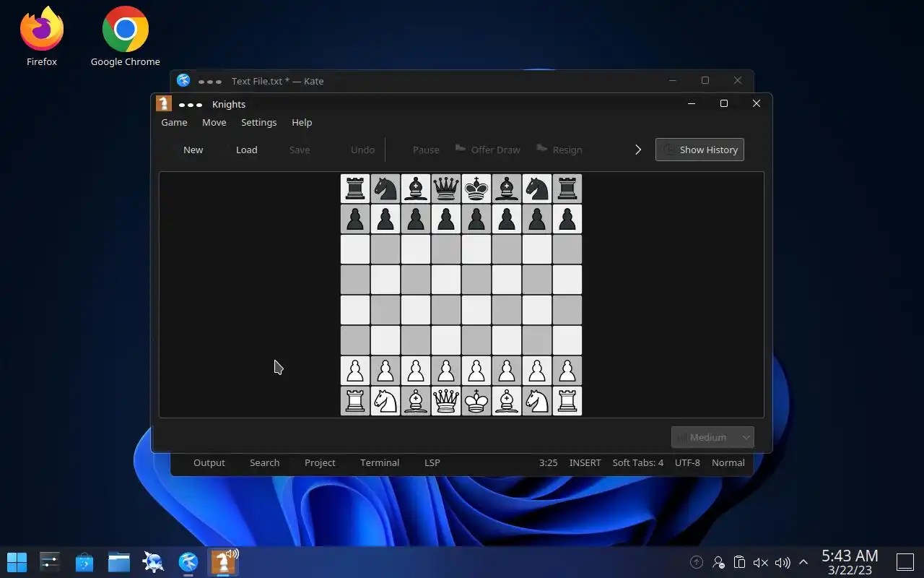The width and height of the screenshot is (924, 578).
Task: Select the black pawn on a7
Action: (355, 219)
